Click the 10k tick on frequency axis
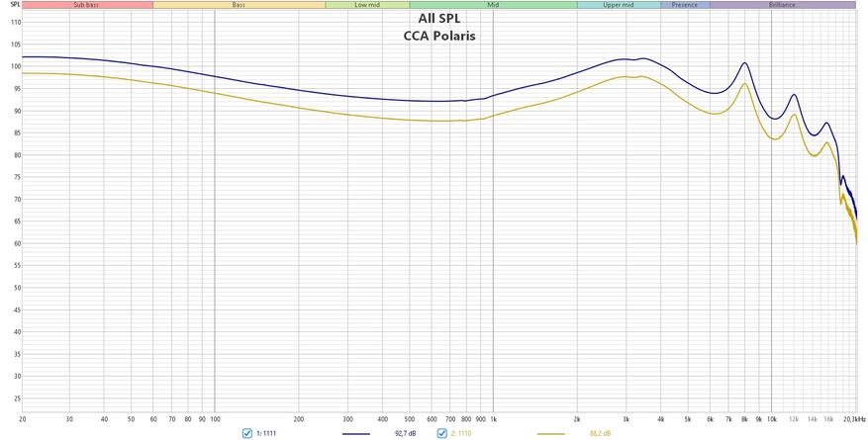The image size is (868, 440). tap(772, 419)
